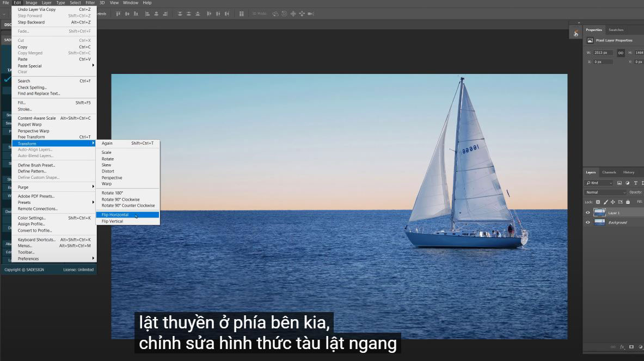Click the lock transparent pixels icon

coord(598,202)
